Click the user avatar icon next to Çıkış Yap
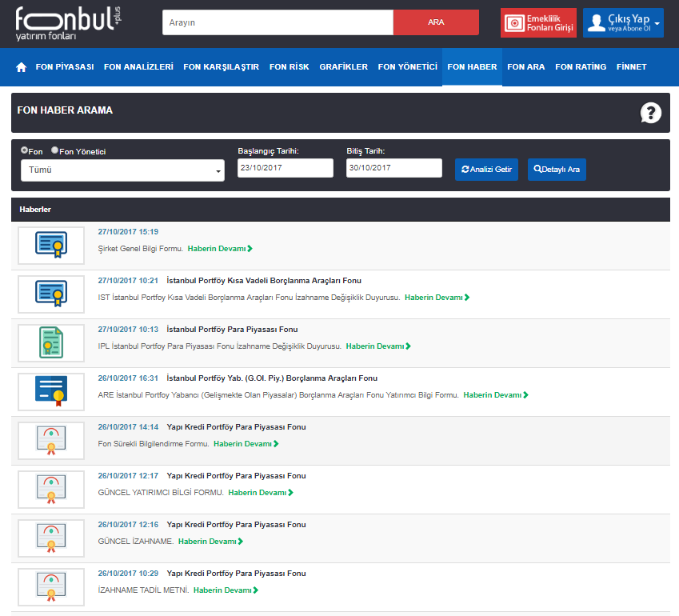The image size is (679, 616). [x=597, y=22]
